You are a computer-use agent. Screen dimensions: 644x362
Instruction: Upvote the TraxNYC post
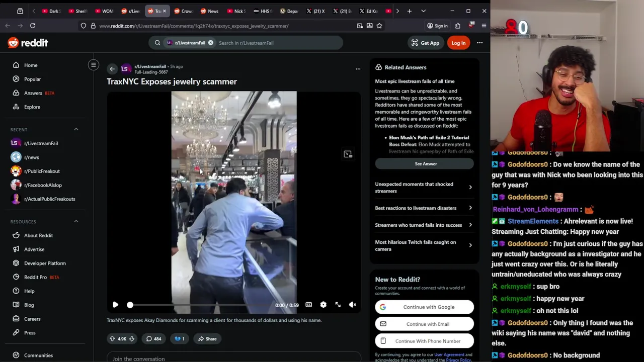click(x=112, y=339)
